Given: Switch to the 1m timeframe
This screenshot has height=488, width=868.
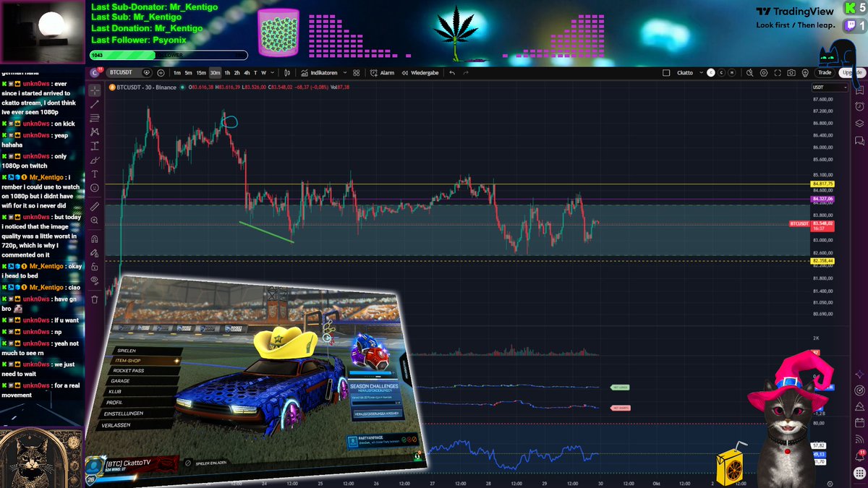Looking at the screenshot, I should 177,72.
